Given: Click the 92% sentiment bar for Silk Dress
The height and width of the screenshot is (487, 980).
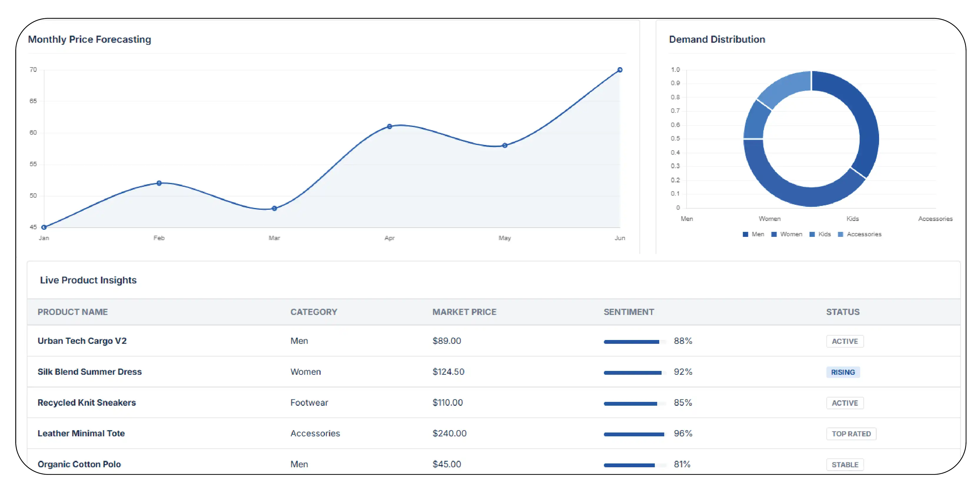Looking at the screenshot, I should (633, 373).
